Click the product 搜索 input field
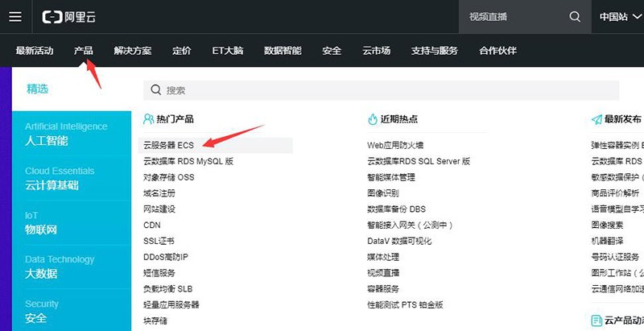The image size is (644, 331). [381, 90]
